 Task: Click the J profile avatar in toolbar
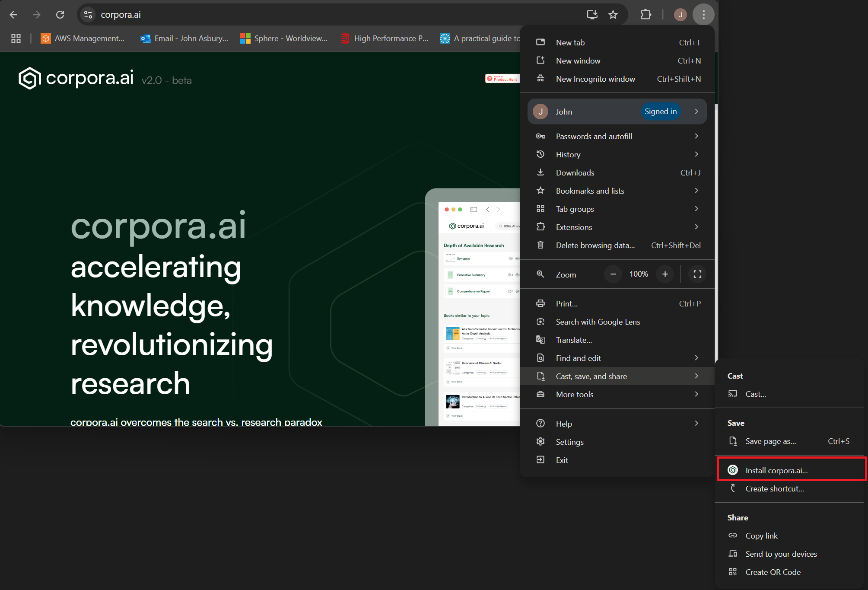point(680,15)
